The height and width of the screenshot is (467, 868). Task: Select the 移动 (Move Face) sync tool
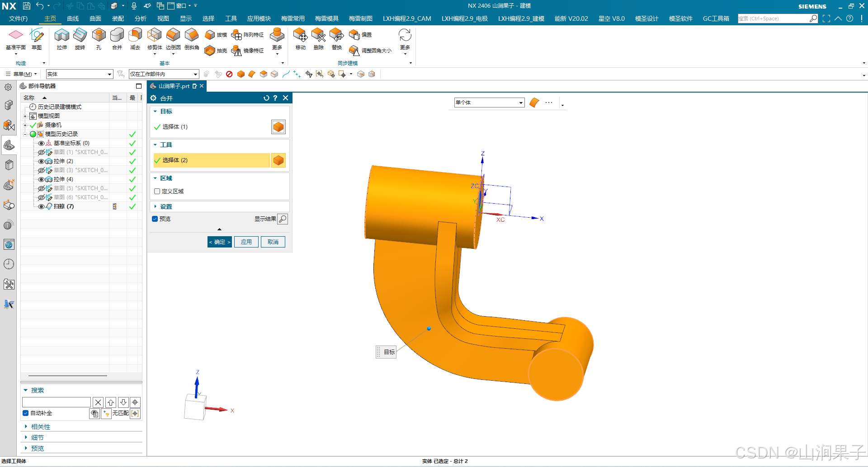coord(300,39)
